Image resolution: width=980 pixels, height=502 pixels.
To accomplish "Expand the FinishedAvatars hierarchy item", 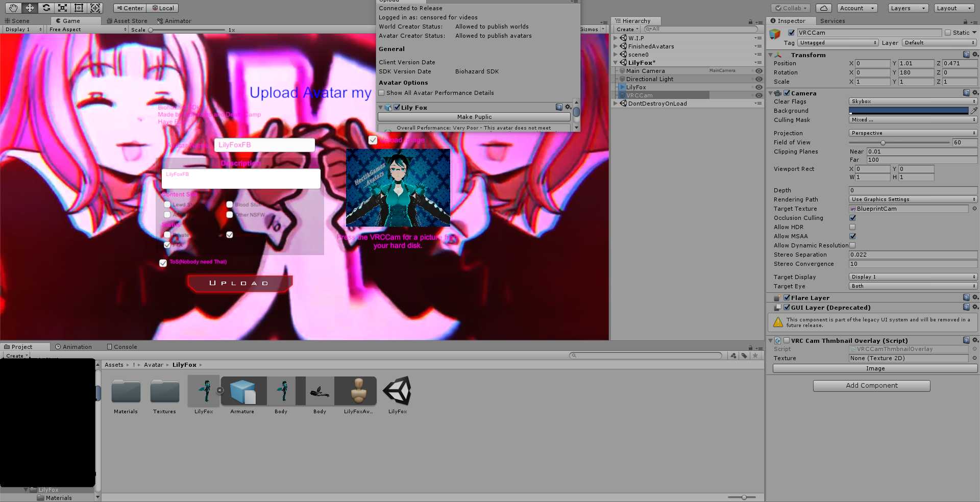I will tap(616, 46).
